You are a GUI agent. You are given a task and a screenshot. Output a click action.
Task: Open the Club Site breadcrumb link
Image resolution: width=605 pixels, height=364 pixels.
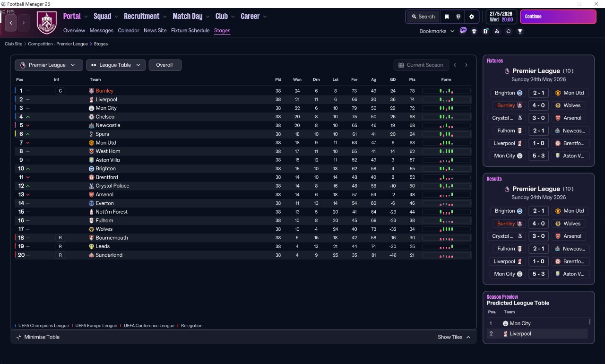tap(14, 44)
